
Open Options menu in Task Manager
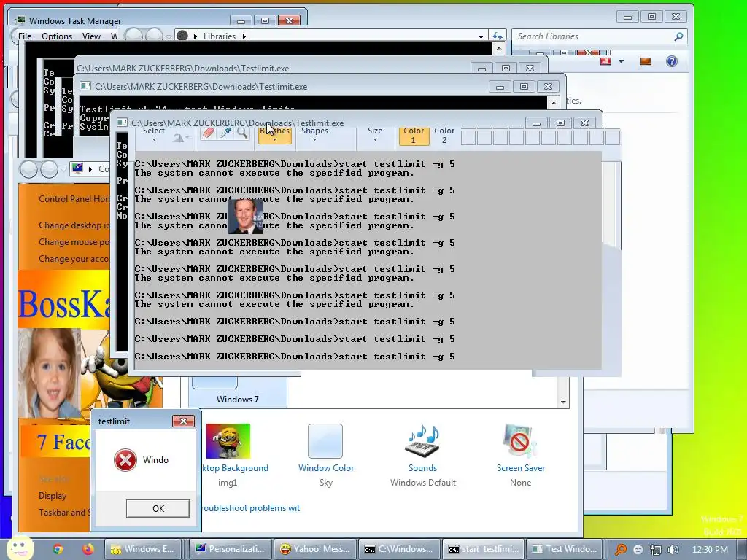(x=57, y=36)
